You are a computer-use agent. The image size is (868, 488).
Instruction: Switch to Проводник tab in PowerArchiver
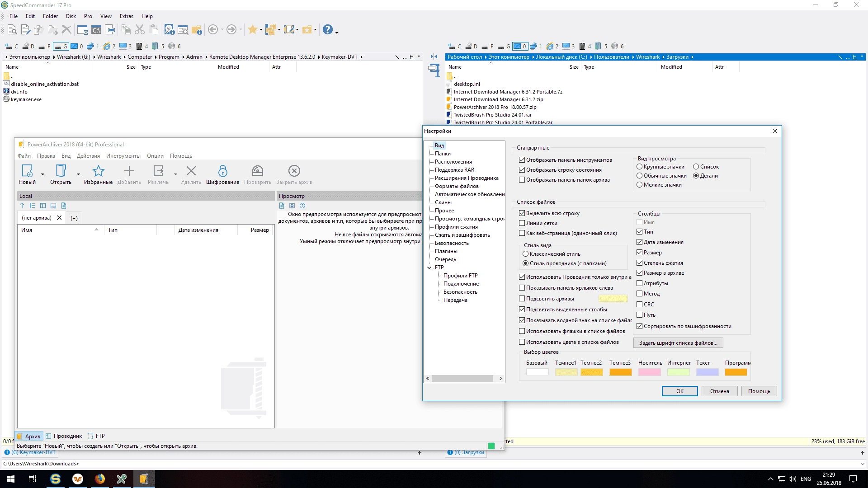(x=64, y=436)
